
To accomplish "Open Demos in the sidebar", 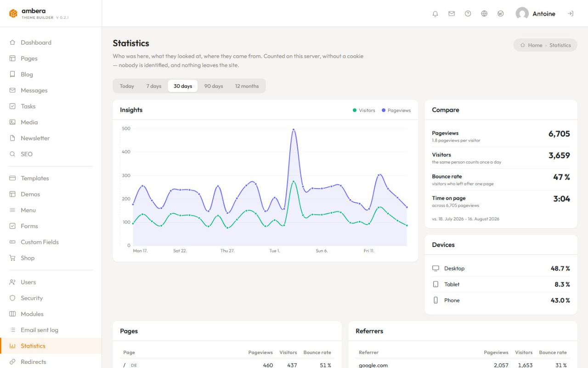I will coord(51,194).
